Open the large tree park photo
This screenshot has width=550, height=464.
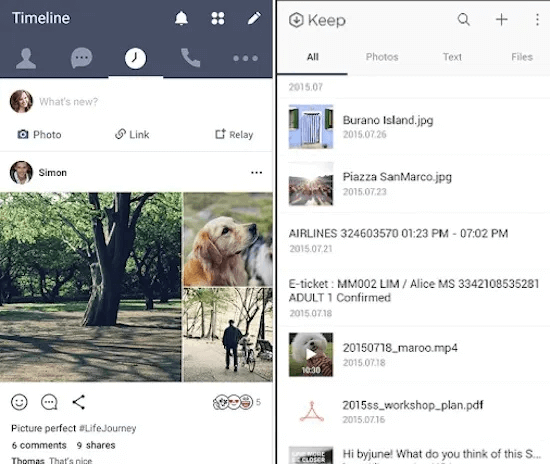click(x=90, y=287)
